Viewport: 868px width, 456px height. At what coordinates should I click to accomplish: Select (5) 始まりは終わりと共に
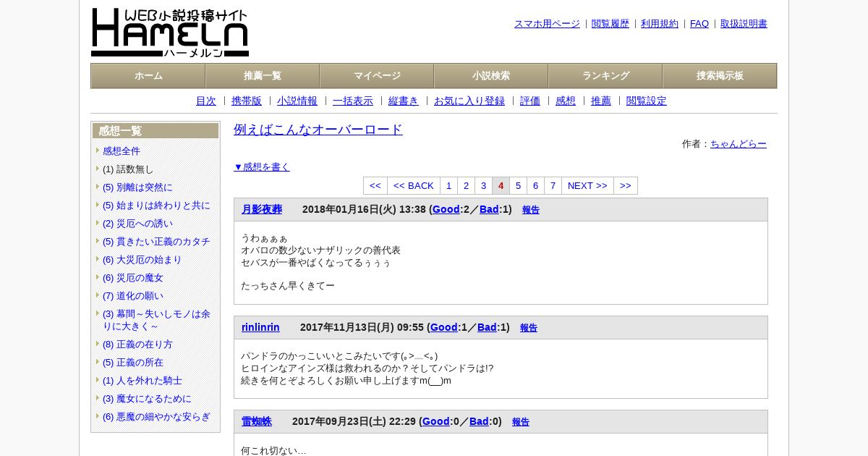[156, 206]
